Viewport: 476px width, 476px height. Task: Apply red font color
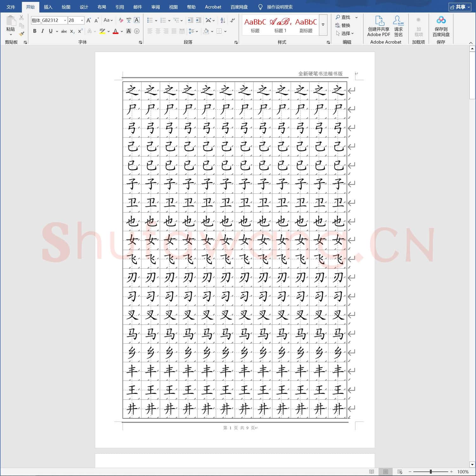pyautogui.click(x=116, y=31)
